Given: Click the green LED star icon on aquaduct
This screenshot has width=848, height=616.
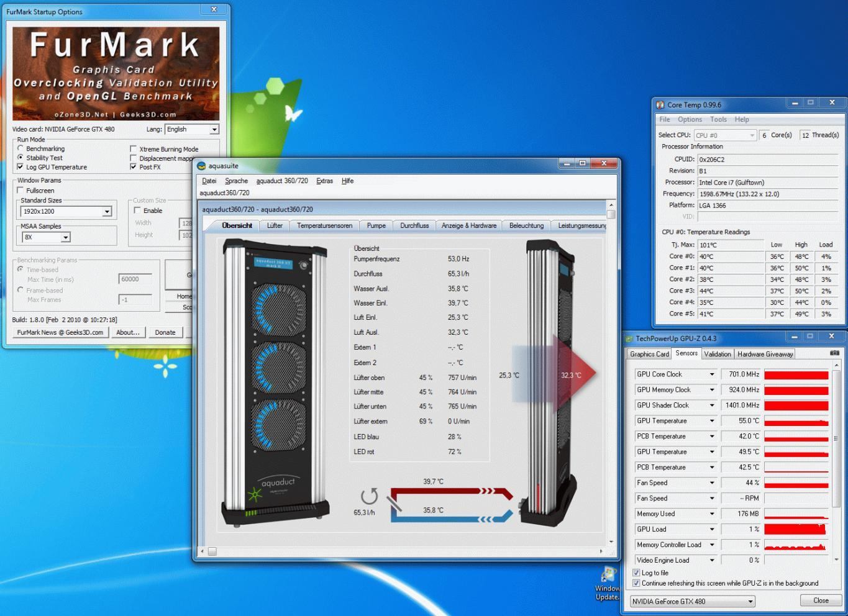Looking at the screenshot, I should point(255,494).
